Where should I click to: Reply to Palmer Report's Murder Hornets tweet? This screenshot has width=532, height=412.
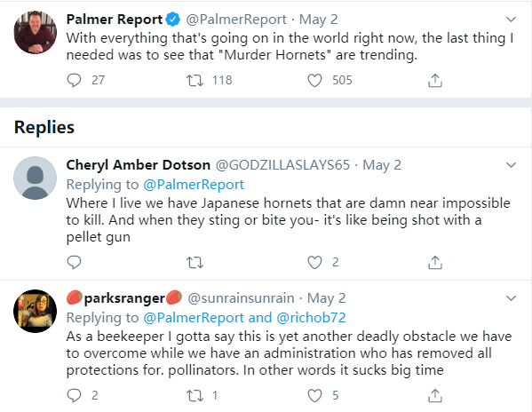point(74,81)
